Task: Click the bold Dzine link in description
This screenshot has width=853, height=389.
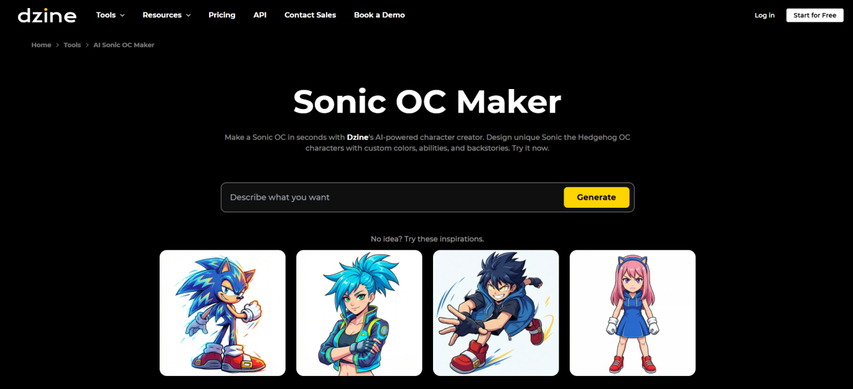Action: pos(357,138)
